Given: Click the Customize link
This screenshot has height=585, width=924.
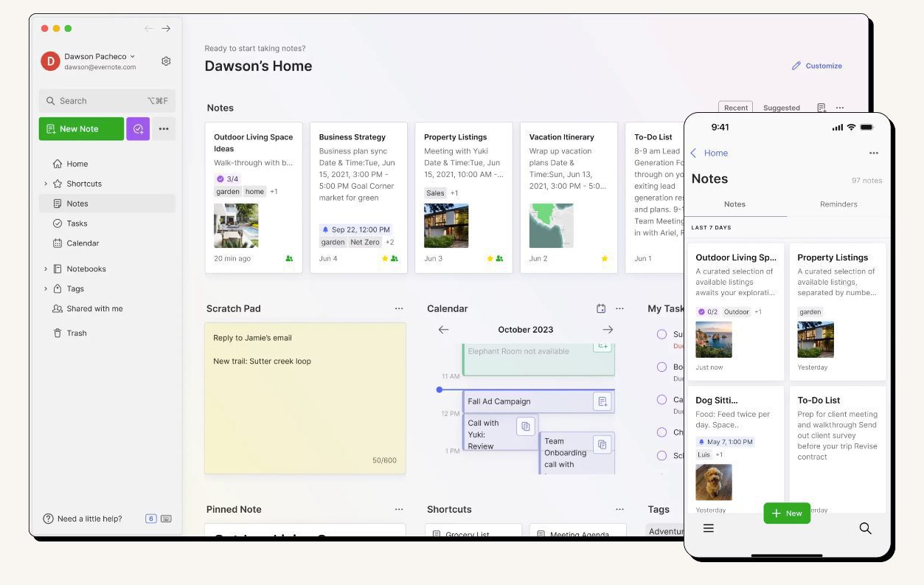Looking at the screenshot, I should (817, 66).
